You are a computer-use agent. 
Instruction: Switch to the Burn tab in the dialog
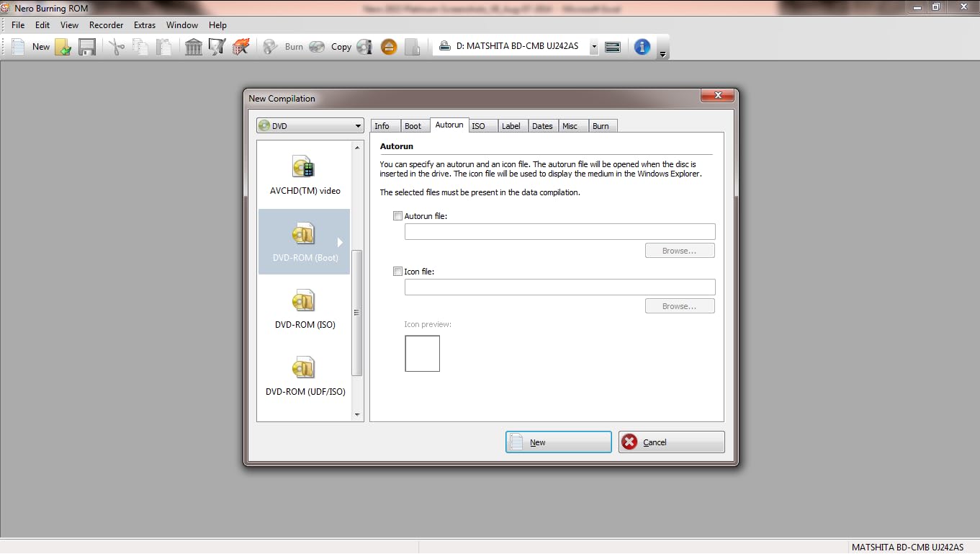pos(603,126)
